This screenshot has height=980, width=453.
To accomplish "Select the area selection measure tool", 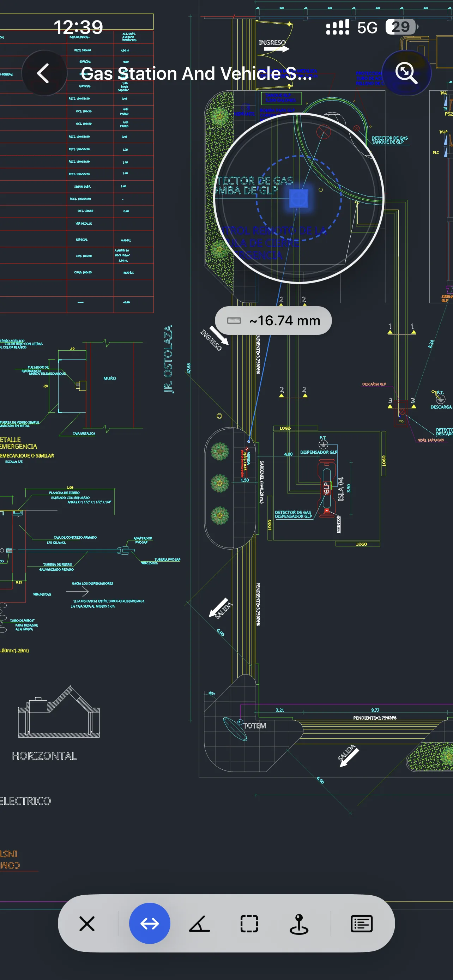I will tap(249, 923).
